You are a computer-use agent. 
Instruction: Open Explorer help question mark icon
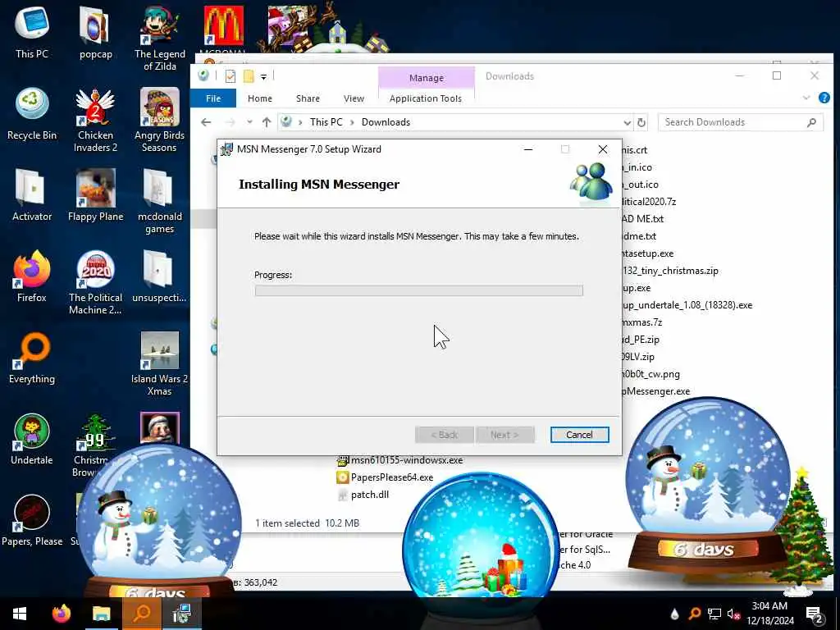824,98
